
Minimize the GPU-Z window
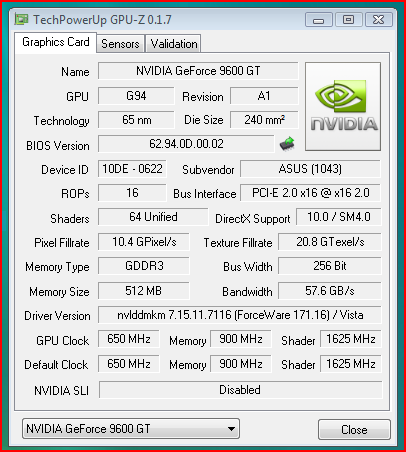[318, 20]
